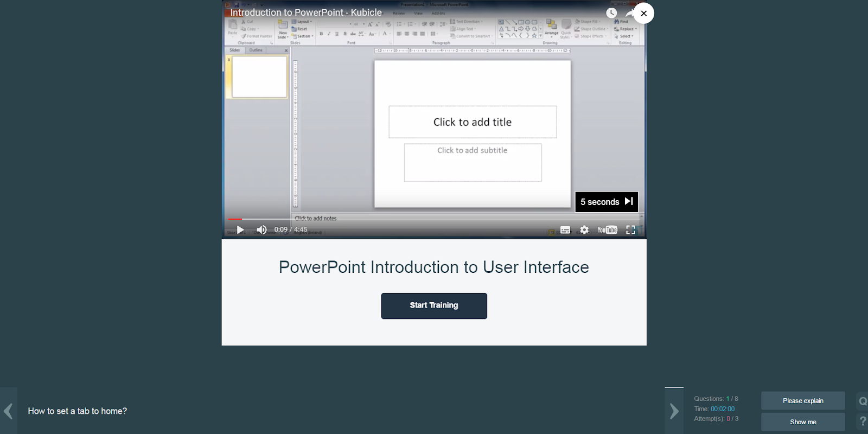Close the video modal with X
The width and height of the screenshot is (868, 434).
pyautogui.click(x=643, y=13)
